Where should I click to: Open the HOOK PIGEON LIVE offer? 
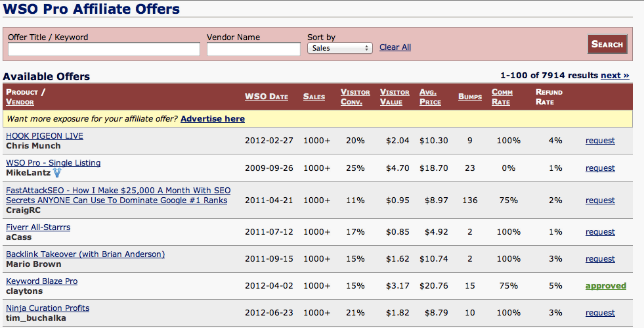45,136
